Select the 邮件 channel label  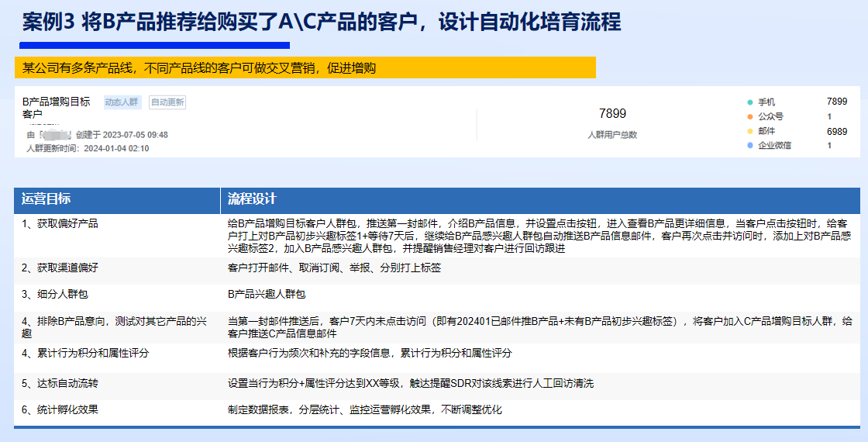[x=766, y=131]
